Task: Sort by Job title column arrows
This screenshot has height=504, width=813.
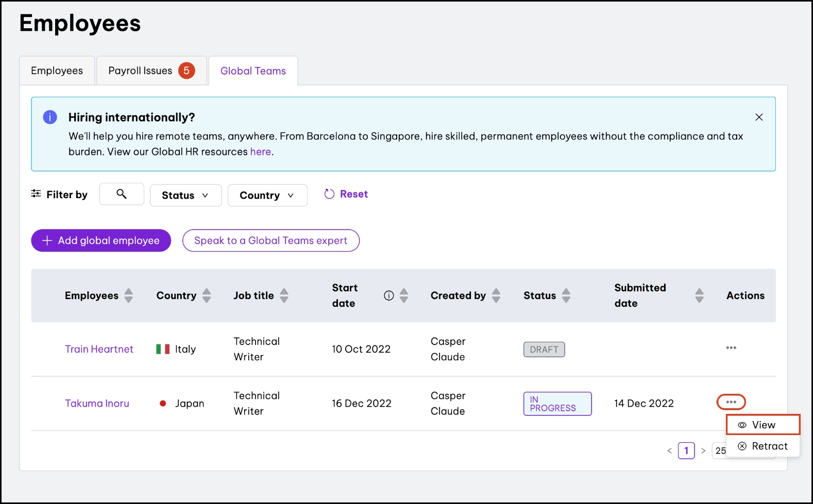Action: (284, 296)
